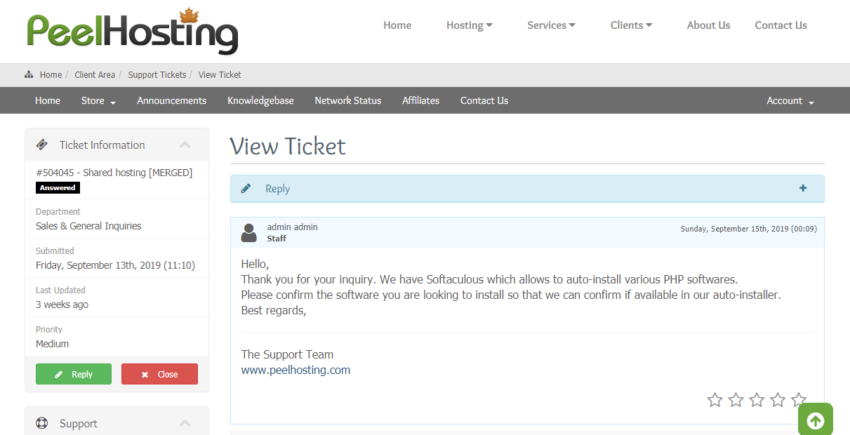Click the green back-to-top arrow button
Image resolution: width=850 pixels, height=435 pixels.
click(x=815, y=419)
